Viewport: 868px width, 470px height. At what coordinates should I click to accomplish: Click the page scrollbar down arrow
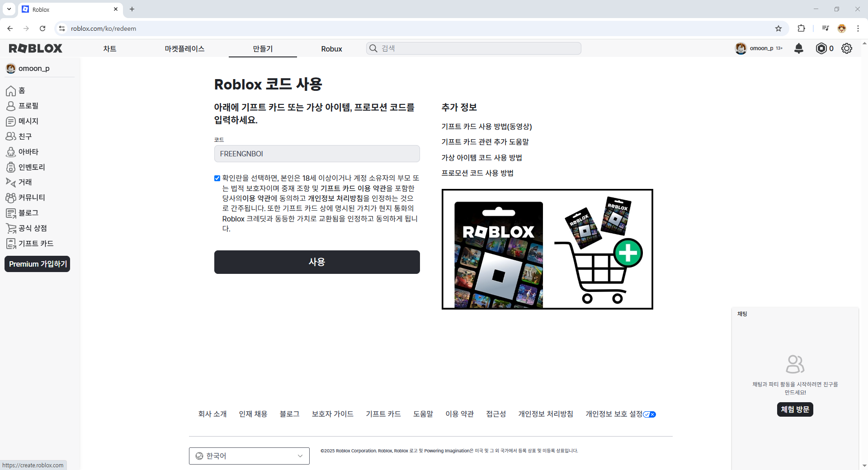(x=864, y=466)
